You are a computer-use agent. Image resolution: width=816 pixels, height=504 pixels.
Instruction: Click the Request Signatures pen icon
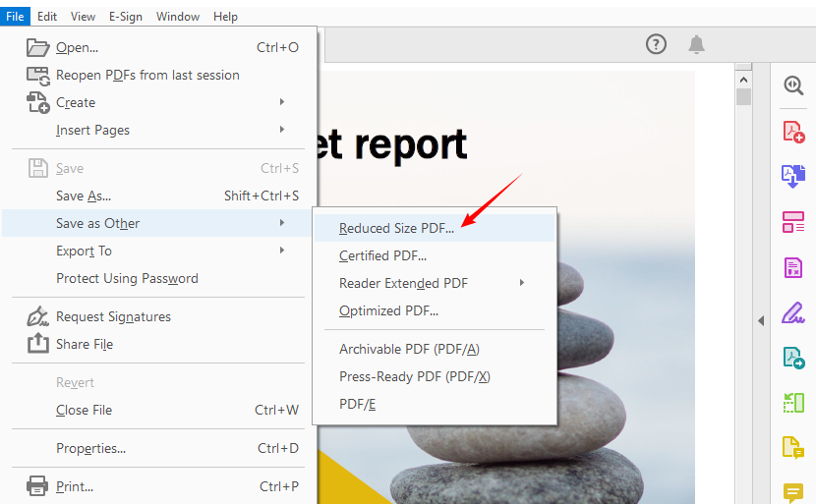[38, 316]
